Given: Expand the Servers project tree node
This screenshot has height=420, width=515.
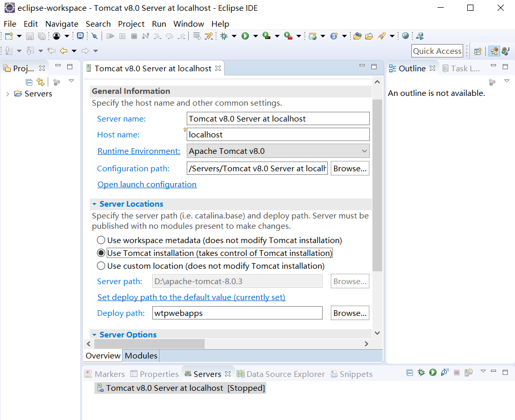Looking at the screenshot, I should [8, 94].
